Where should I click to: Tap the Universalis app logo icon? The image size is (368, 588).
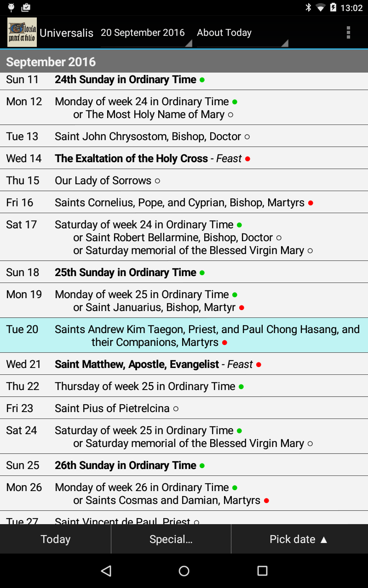click(x=22, y=32)
